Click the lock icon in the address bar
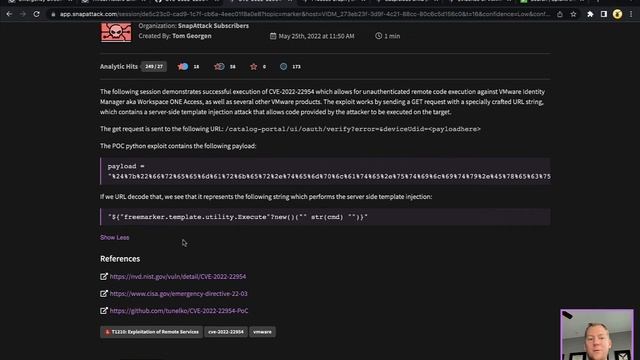Viewport: 640px width, 360px height. [53, 14]
